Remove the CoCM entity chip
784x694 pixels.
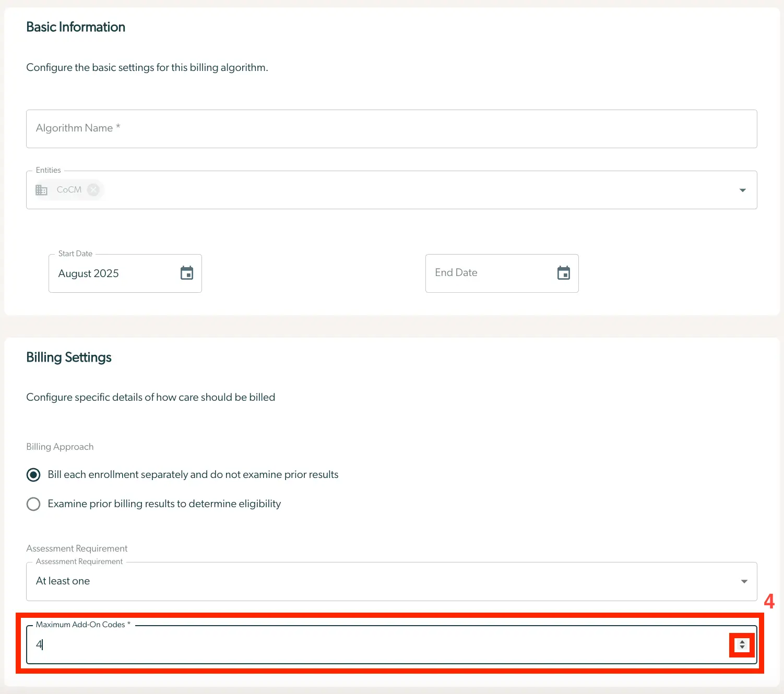point(93,189)
